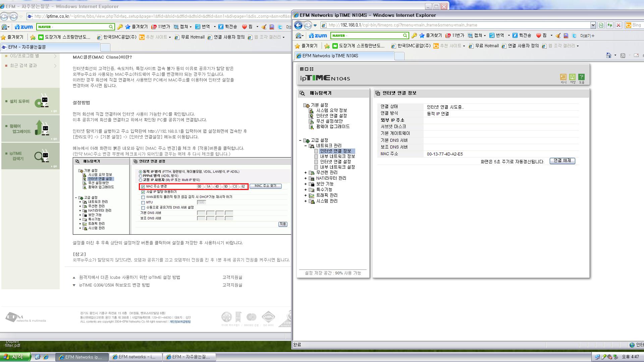Viewport: 644px width, 362px height.
Task: Open the ipTIME Q304/Q504 허브모드 변경 방법 article
Action: 114,285
